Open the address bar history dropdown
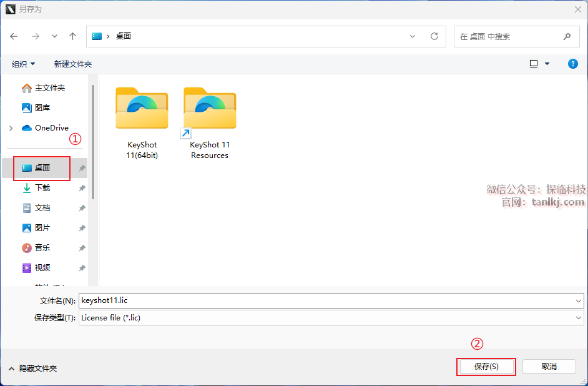Screen dimensions: 588x386 coord(413,36)
